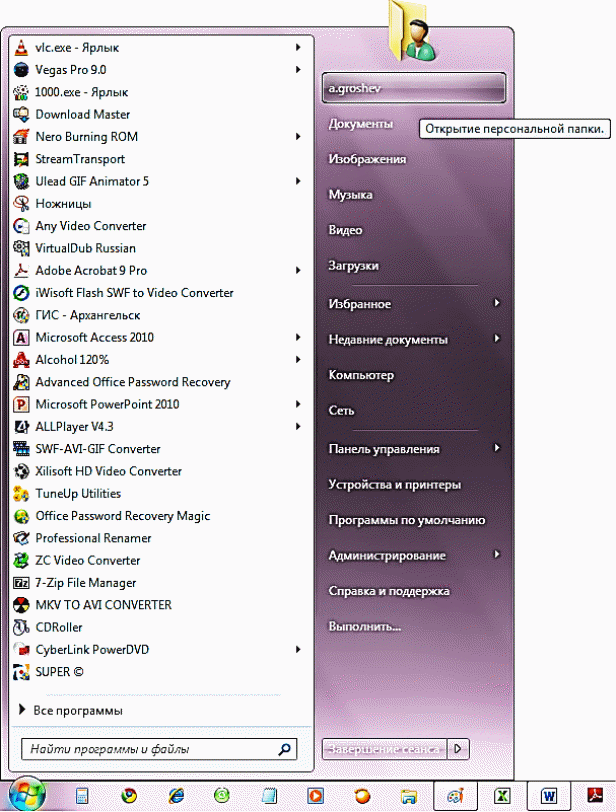Open Сеть
This screenshot has width=616, height=812.
tap(342, 411)
